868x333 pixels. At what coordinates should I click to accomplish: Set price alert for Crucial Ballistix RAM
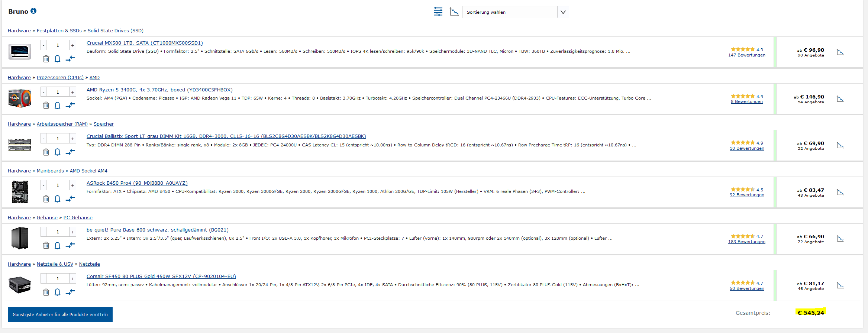pos(58,152)
